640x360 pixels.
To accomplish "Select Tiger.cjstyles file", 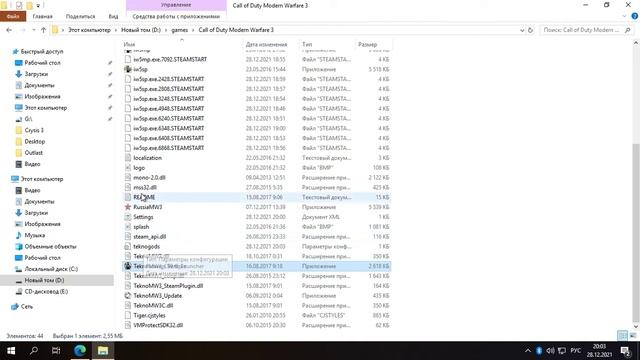I will (x=149, y=316).
